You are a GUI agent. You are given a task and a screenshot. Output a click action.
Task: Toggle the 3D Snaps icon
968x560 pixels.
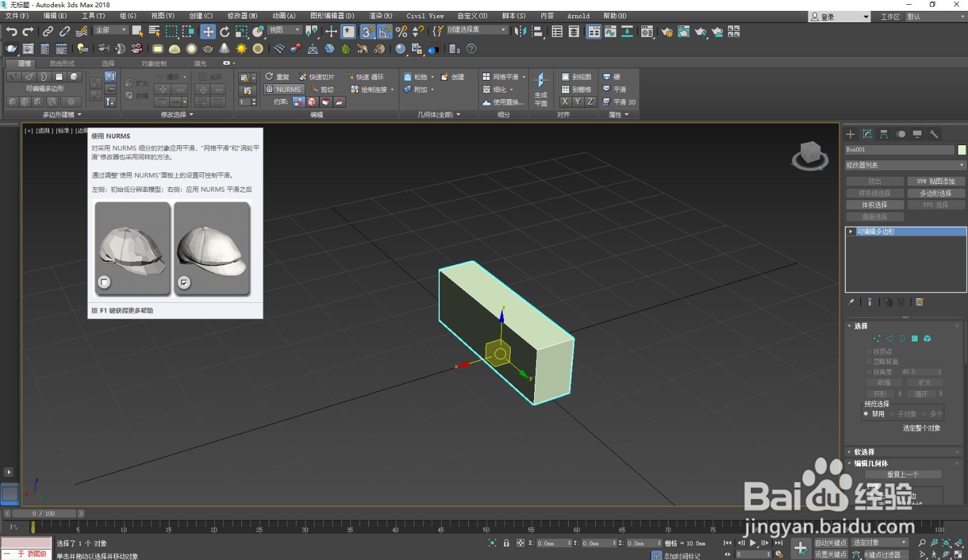point(367,31)
